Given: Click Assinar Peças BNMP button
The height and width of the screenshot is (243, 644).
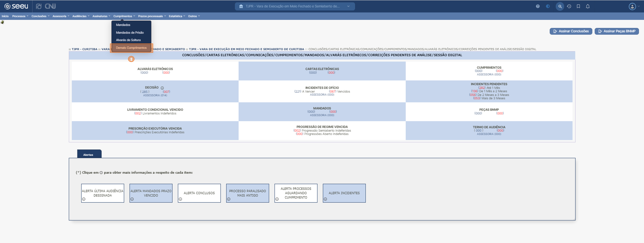Looking at the screenshot, I should point(617,31).
